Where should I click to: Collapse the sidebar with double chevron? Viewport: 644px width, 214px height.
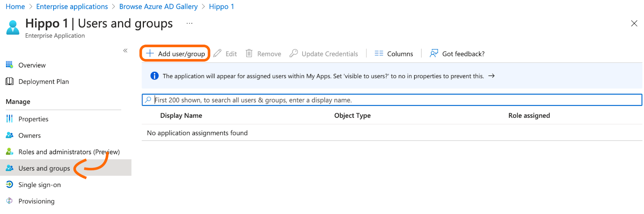click(125, 50)
